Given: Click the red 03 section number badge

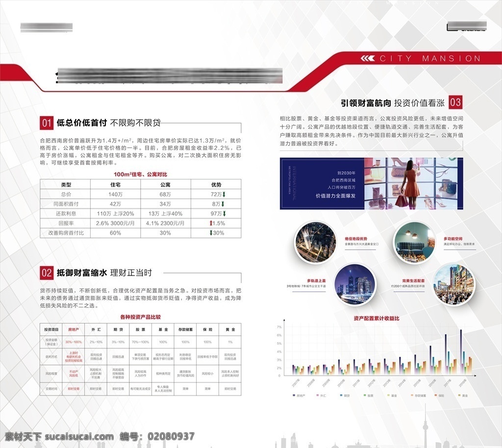Looking at the screenshot, I should coord(455,102).
